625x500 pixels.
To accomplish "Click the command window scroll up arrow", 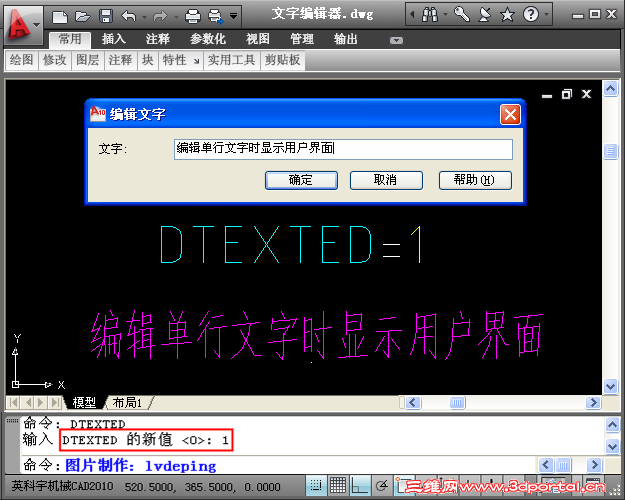I will click(612, 425).
